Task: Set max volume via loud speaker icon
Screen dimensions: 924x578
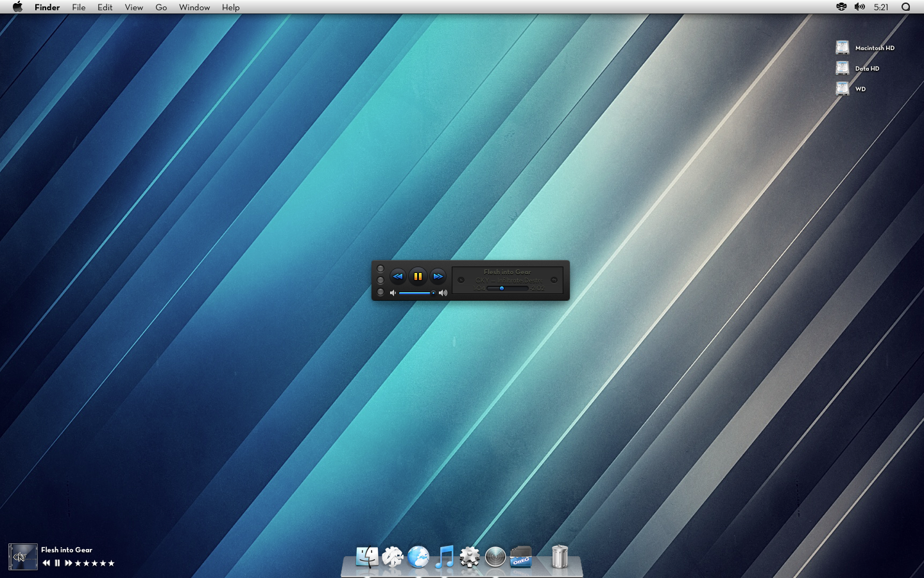Action: tap(443, 293)
